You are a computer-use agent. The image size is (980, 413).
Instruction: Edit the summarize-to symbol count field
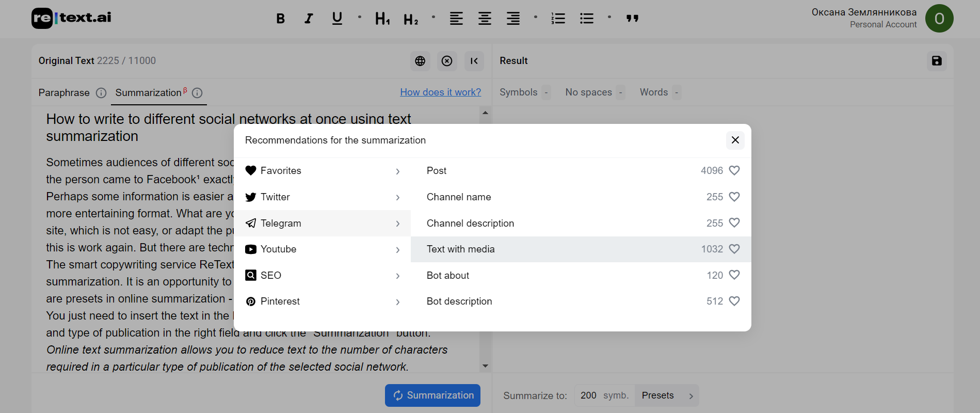[x=604, y=395]
